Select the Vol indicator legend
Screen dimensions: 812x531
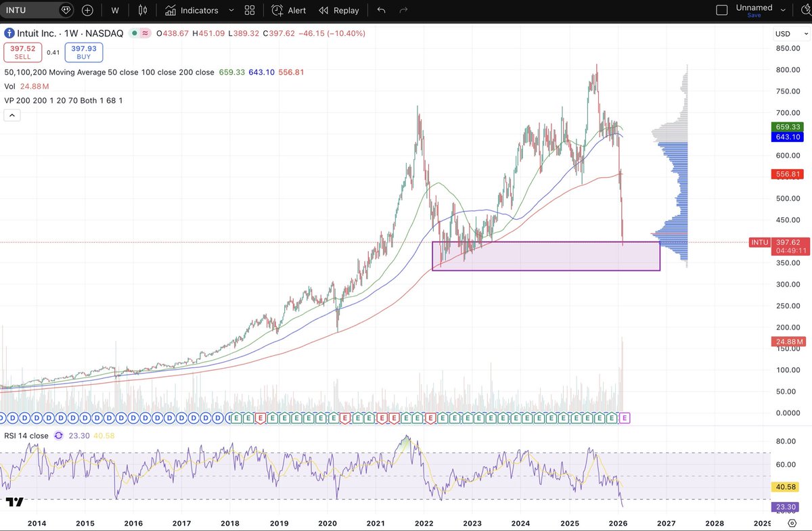point(10,86)
